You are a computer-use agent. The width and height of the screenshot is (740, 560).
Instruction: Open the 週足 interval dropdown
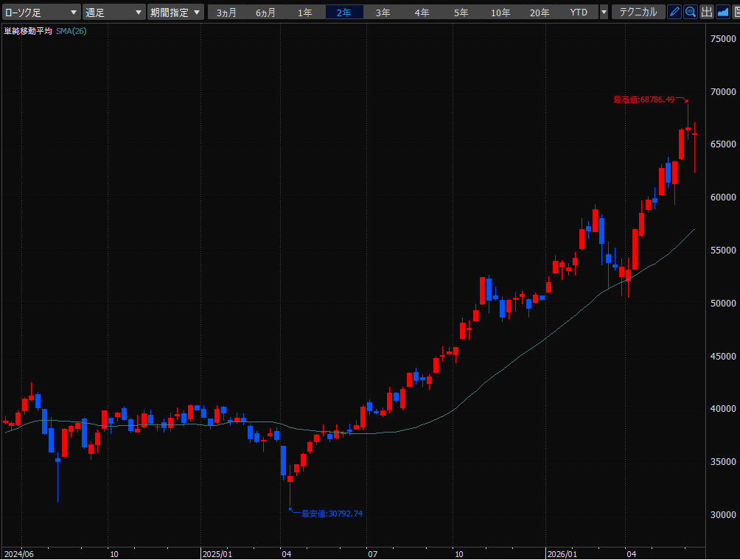pos(114,13)
